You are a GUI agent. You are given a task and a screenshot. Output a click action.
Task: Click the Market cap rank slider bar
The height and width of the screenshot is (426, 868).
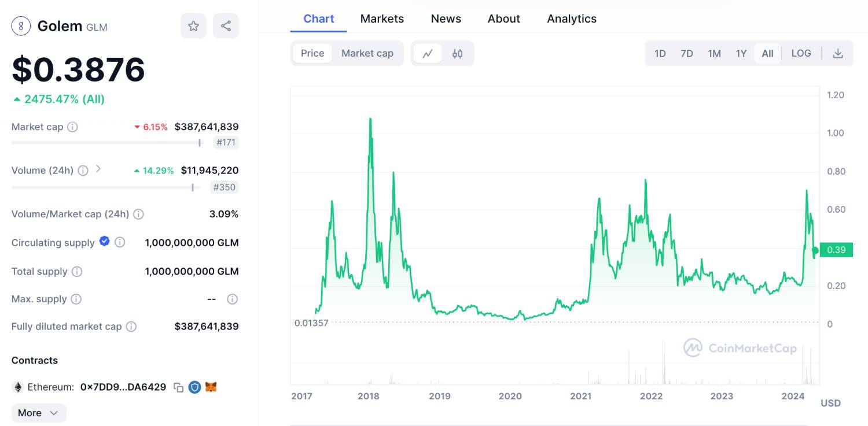click(x=106, y=142)
